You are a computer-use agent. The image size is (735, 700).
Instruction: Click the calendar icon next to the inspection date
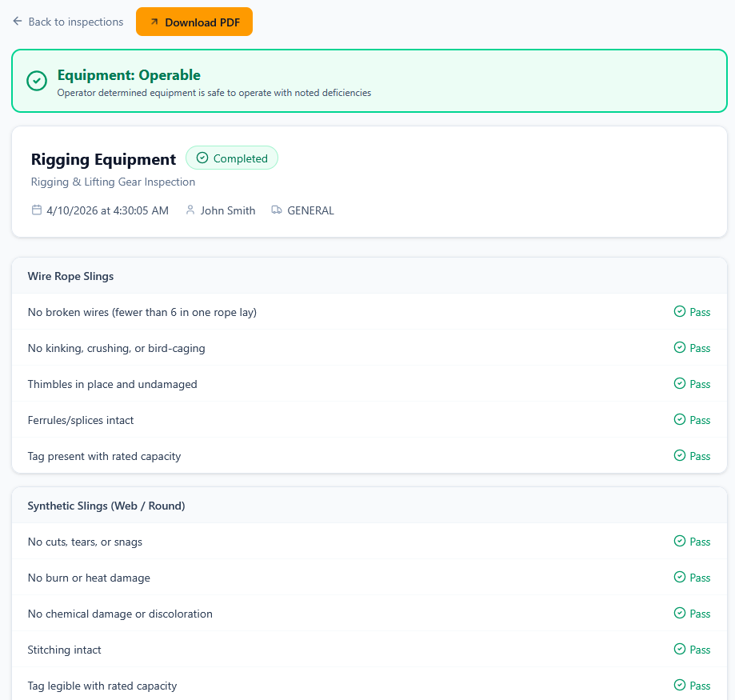(37, 210)
